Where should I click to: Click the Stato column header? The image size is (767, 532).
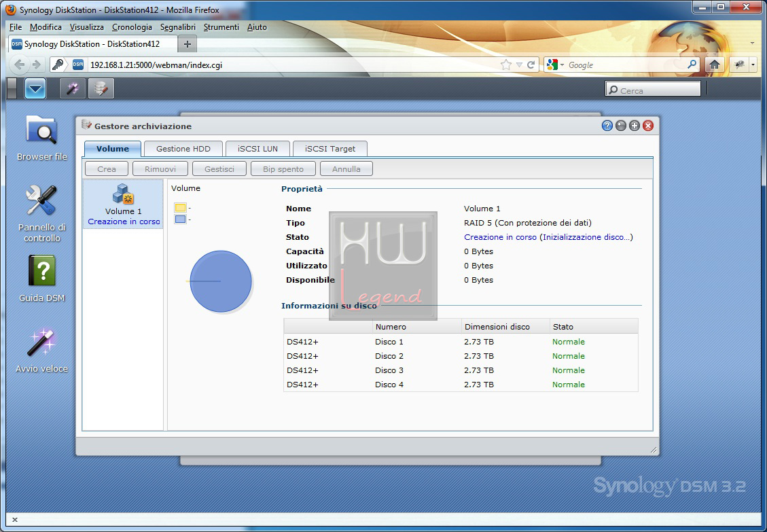point(594,326)
